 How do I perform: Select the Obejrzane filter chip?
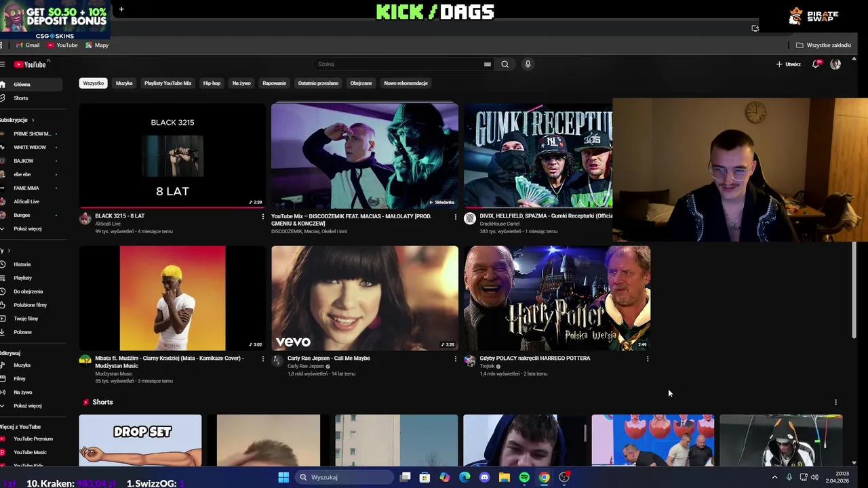point(361,83)
